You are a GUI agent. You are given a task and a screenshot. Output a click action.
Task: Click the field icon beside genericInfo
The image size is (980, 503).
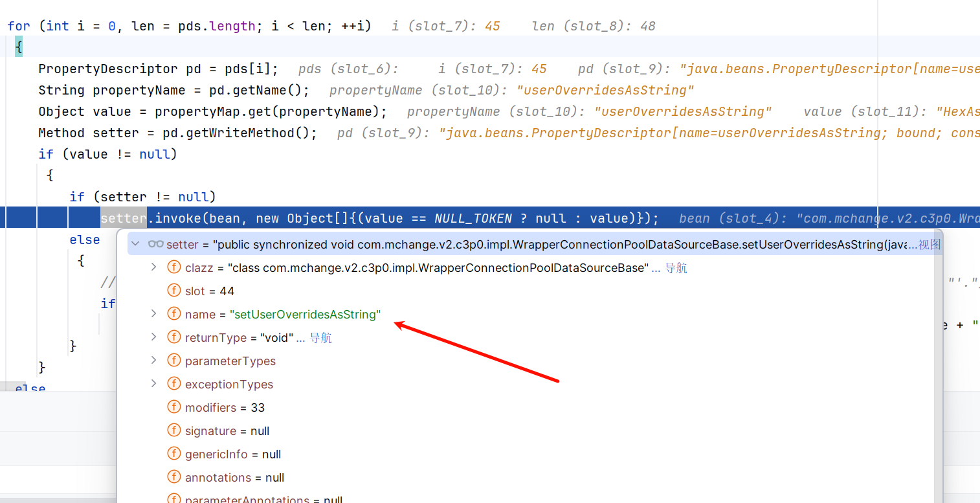click(x=173, y=454)
